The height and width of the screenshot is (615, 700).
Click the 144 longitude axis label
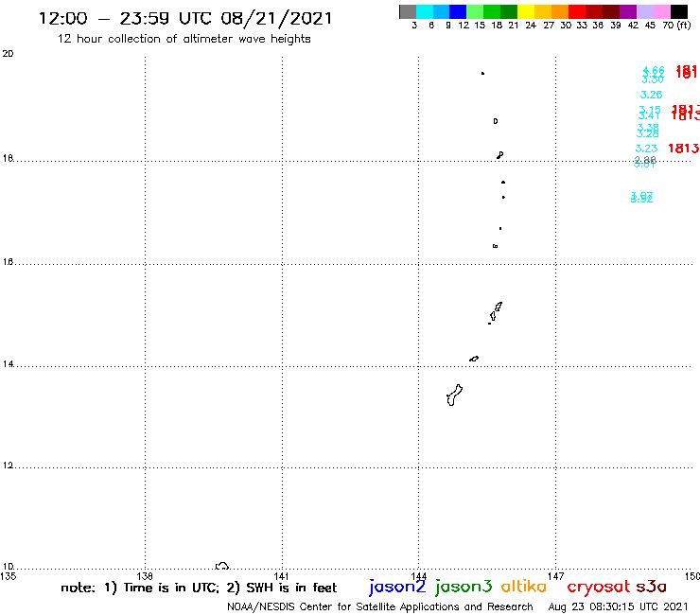point(418,576)
